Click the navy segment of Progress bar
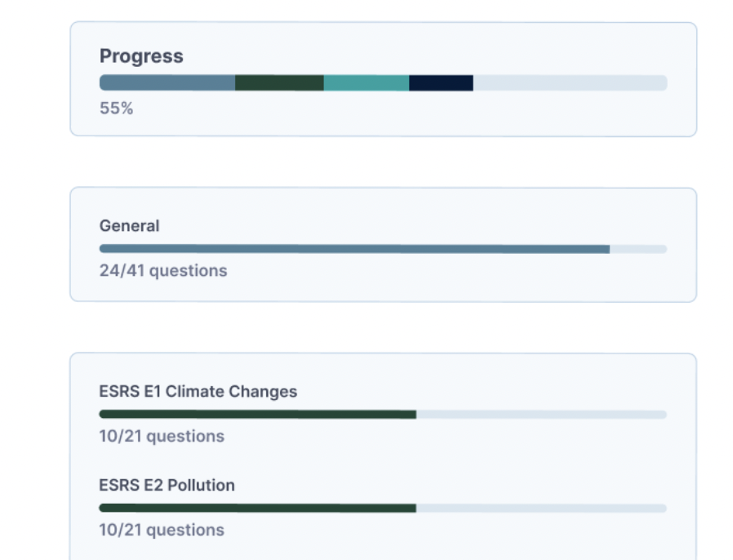This screenshot has width=733, height=560. coord(441,83)
